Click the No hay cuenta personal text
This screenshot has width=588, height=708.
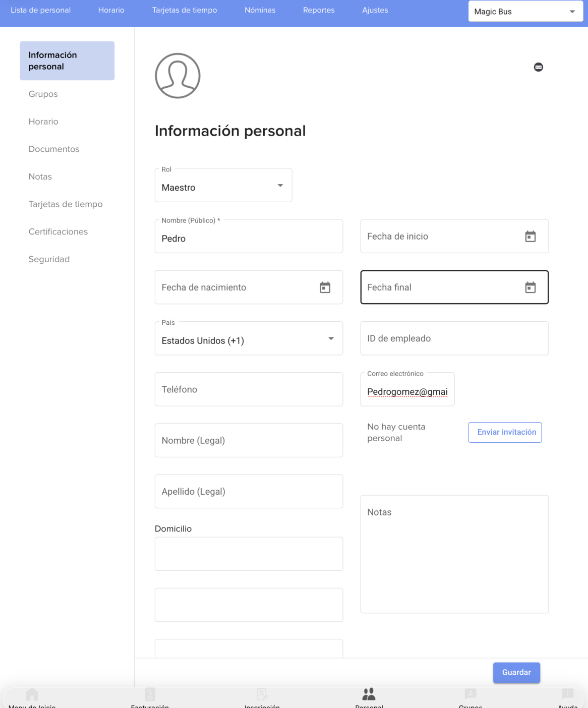pos(396,433)
